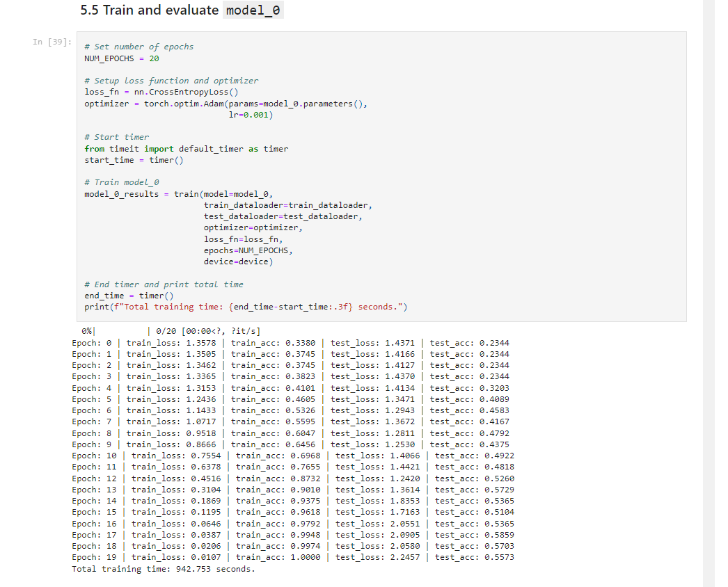The width and height of the screenshot is (728, 587).
Task: Click the epochs=NUM_EPOCHS argument
Action: coord(248,250)
